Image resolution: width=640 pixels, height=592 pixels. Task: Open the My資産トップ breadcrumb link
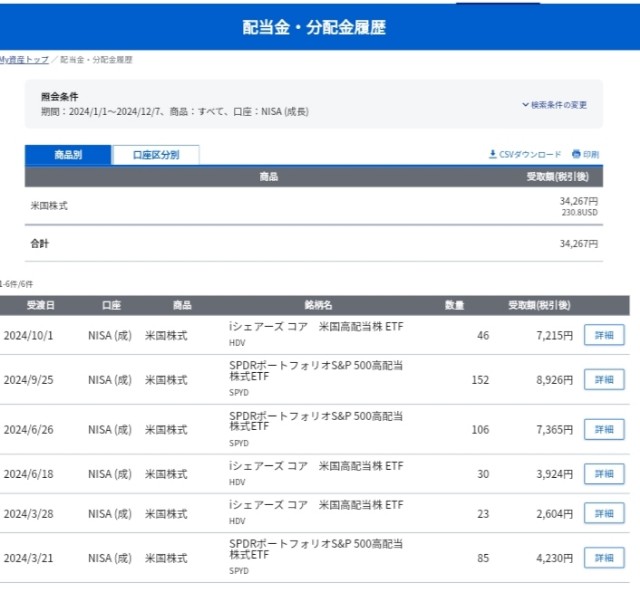pos(24,60)
